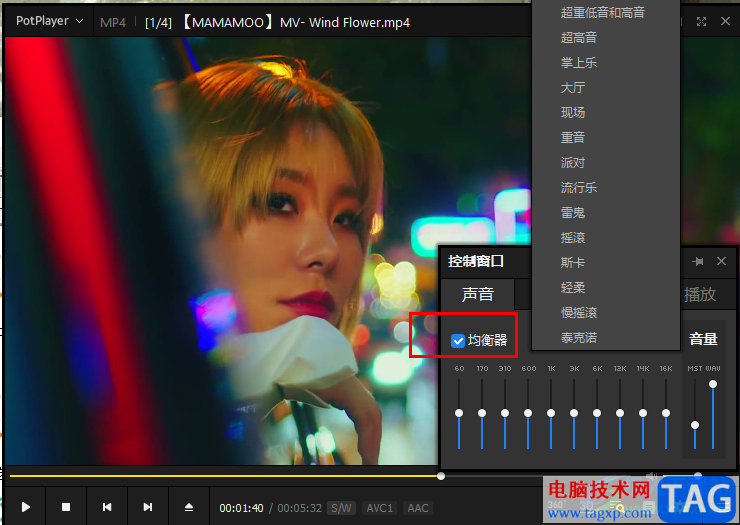Skip to previous track
The width and height of the screenshot is (740, 525).
click(107, 508)
